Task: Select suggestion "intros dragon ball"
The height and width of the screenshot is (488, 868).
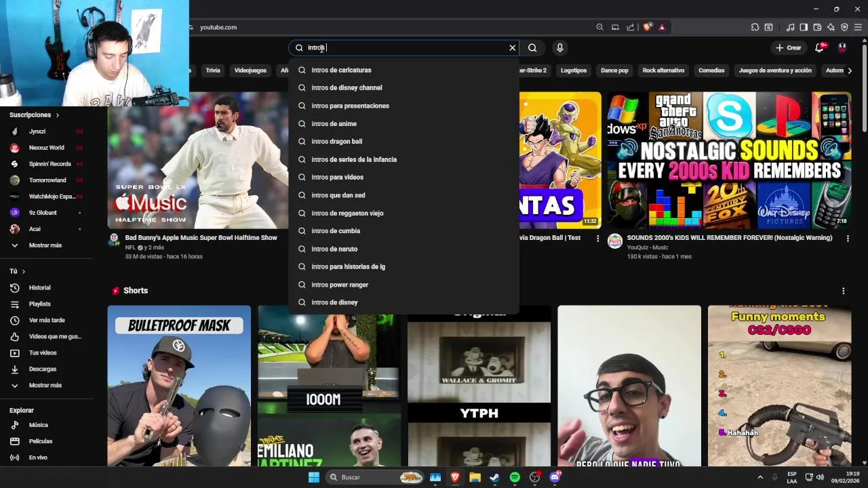Action: pyautogui.click(x=404, y=141)
